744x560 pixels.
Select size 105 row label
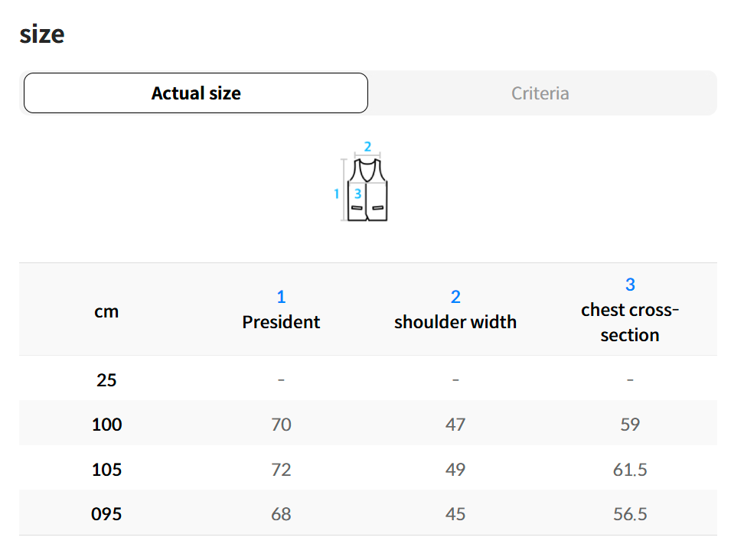tap(106, 469)
